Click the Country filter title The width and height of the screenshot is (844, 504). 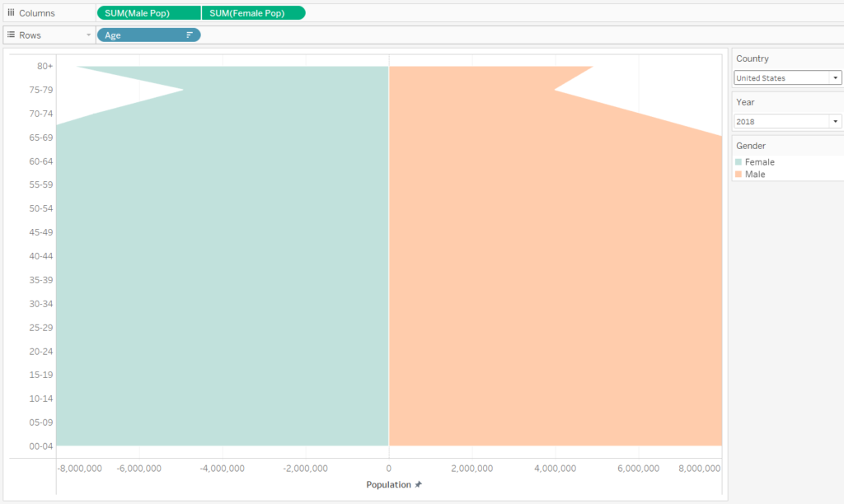click(753, 58)
